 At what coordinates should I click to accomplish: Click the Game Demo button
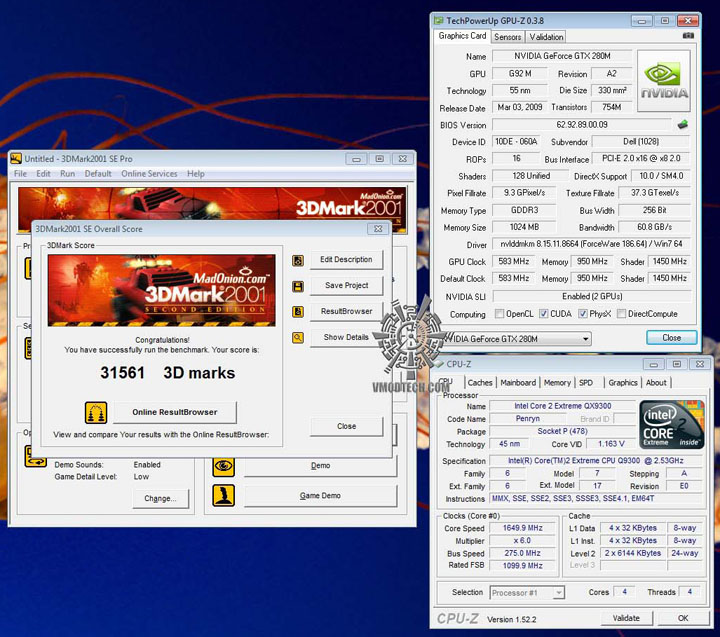tap(320, 496)
